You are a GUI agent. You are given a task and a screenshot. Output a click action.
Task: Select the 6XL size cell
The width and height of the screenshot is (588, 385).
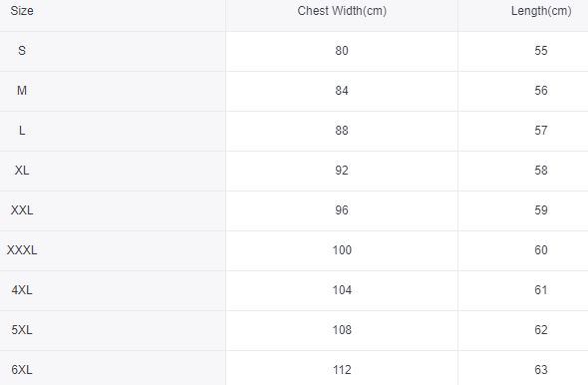point(22,370)
